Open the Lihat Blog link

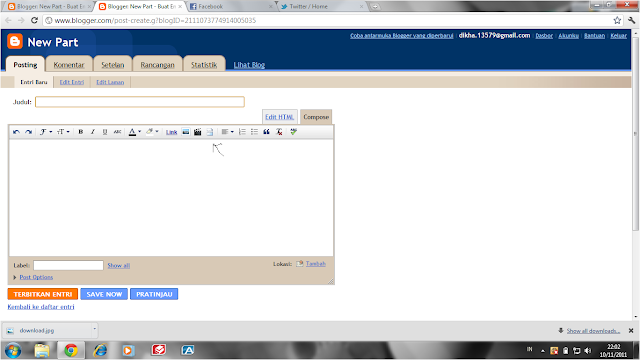tap(249, 65)
